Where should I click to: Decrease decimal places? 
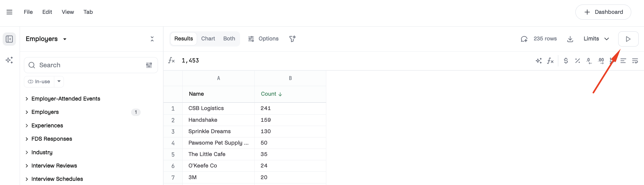[589, 61]
